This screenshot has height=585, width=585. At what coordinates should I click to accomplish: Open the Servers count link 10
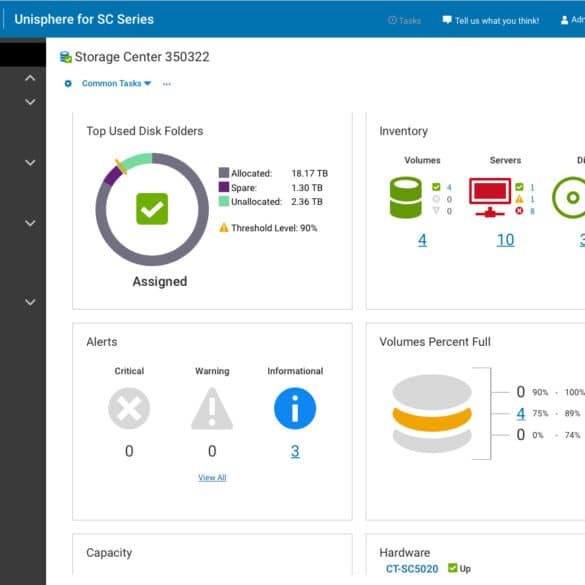506,240
